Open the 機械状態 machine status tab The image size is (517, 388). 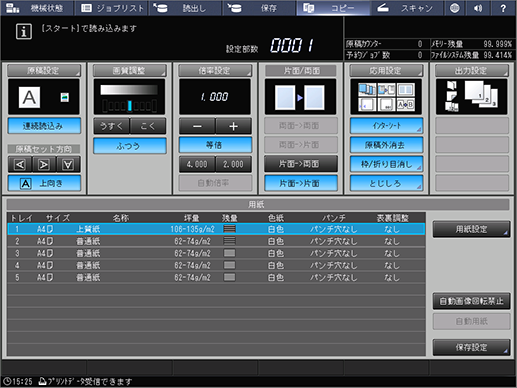coord(37,8)
